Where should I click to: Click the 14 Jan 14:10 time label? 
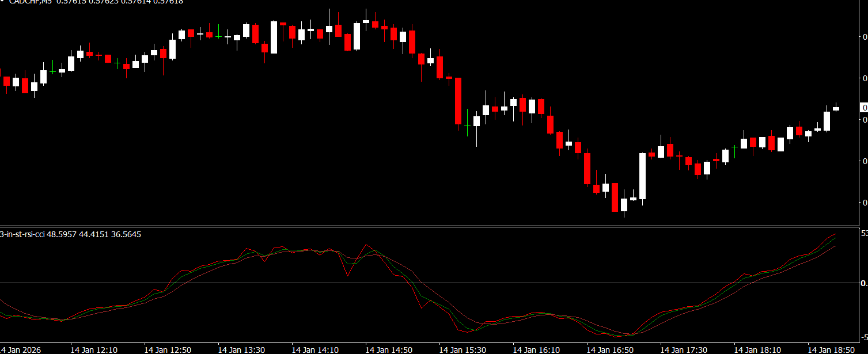[x=315, y=349]
